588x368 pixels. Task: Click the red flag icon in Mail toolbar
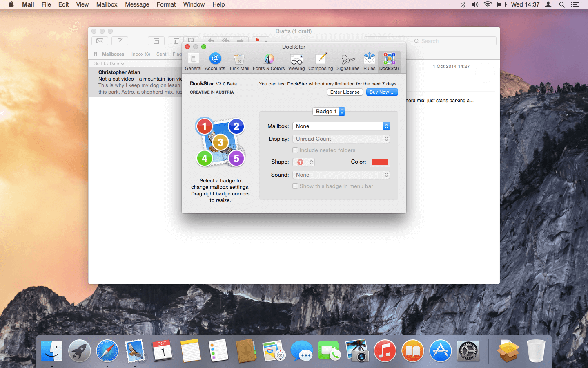pyautogui.click(x=257, y=40)
